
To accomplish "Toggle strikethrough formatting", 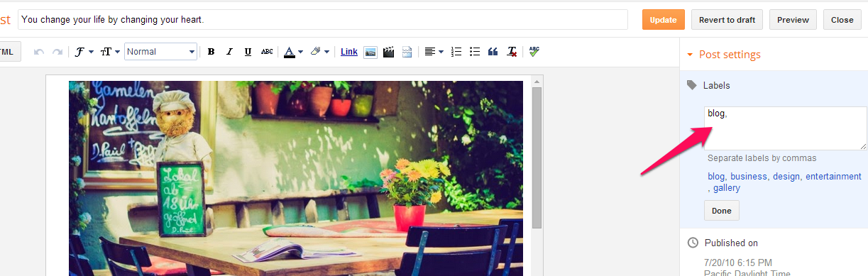I will pos(267,52).
